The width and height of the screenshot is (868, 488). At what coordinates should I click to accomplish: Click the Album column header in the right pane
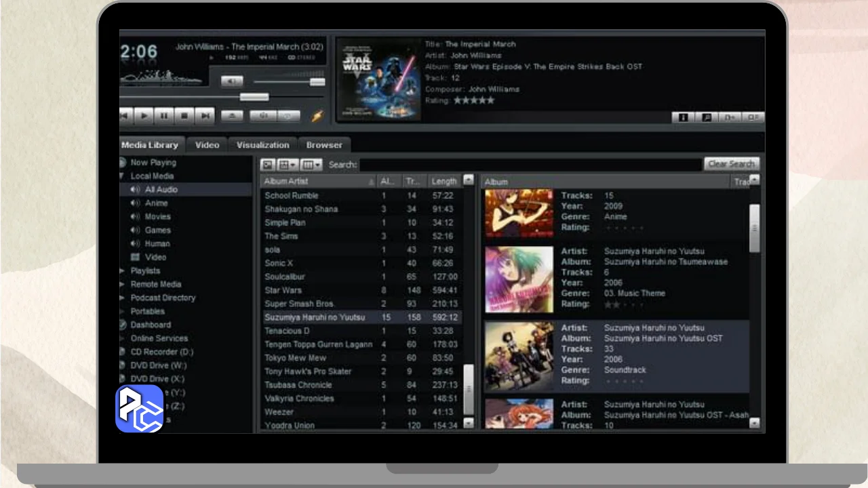pos(607,182)
